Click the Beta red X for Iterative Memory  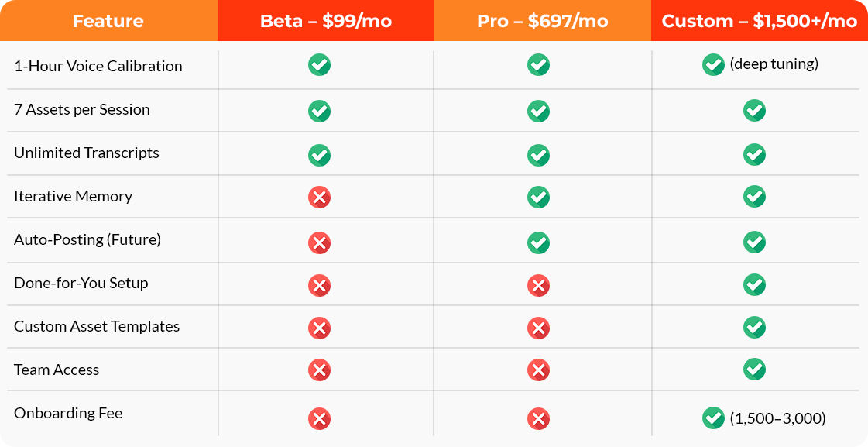pos(320,198)
